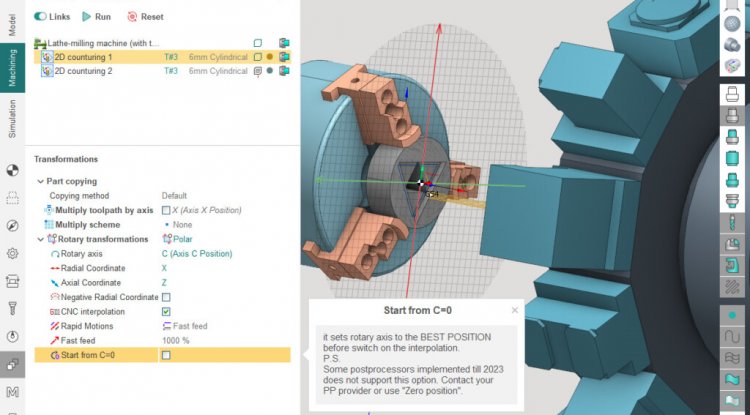Click the Run button
Screen dimensions: 750x415
tap(96, 17)
